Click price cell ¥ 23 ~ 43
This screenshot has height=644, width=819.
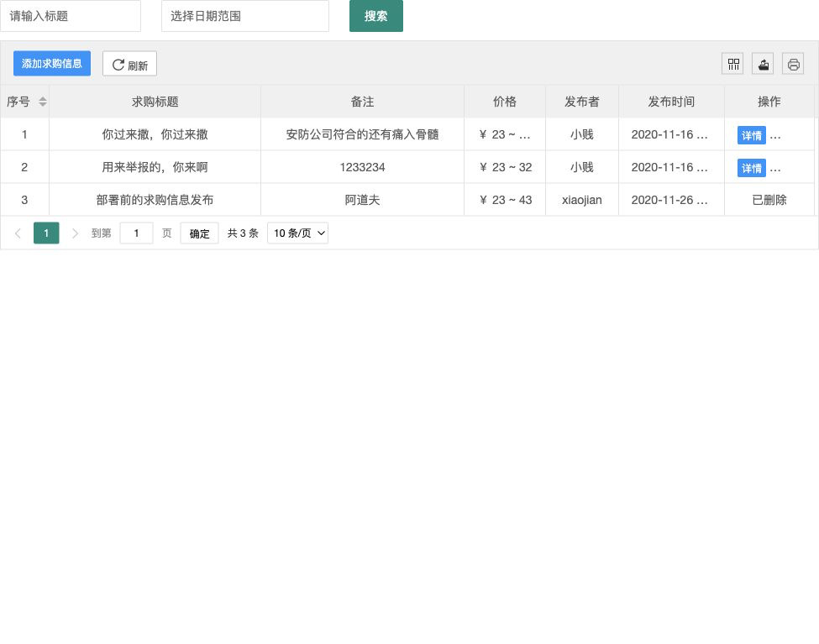tap(505, 200)
